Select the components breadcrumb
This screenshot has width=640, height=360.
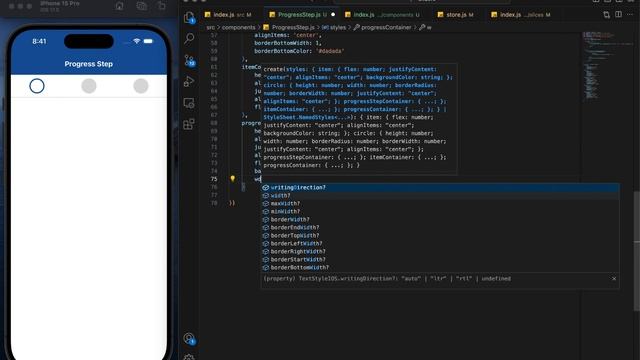click(x=238, y=27)
